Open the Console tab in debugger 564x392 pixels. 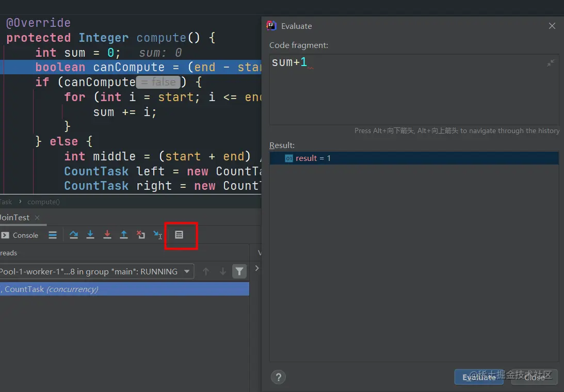coord(20,235)
